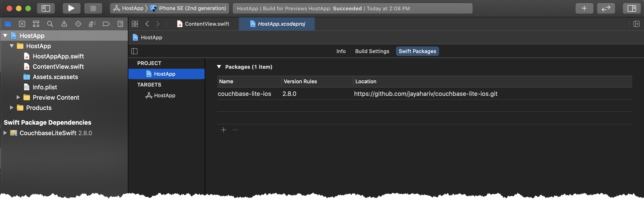Open the Issue navigator warning icon
The image size is (644, 210).
pyautogui.click(x=64, y=24)
